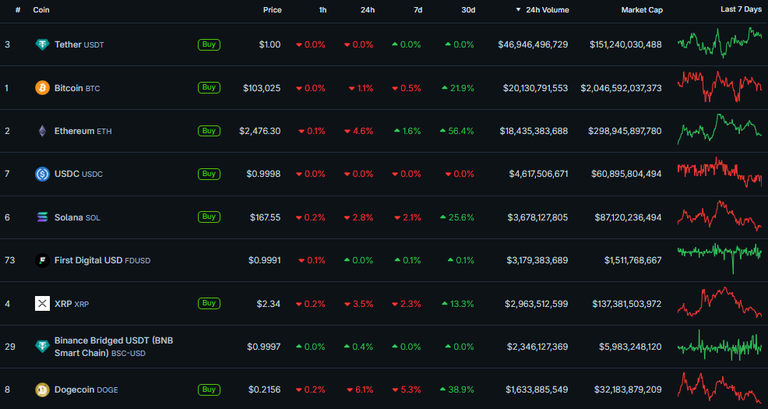Click the Binance Bridged USDT logo icon
The image size is (768, 409).
(42, 346)
